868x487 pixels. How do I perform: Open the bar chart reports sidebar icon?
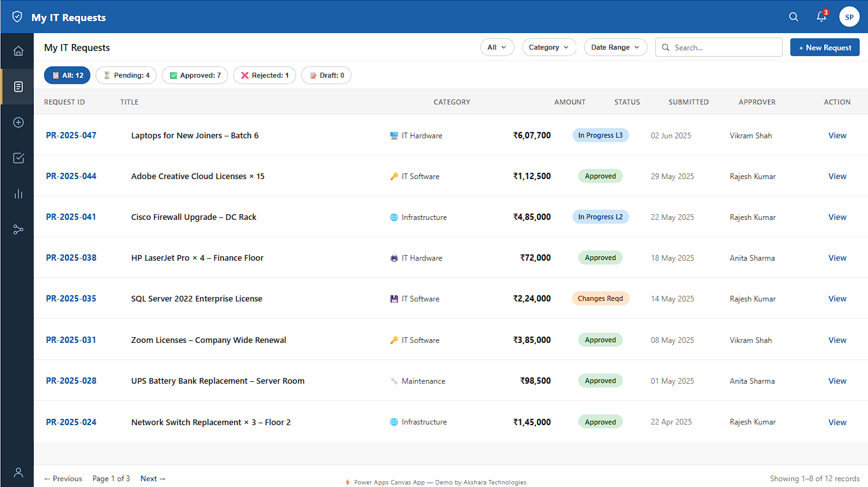(x=18, y=194)
